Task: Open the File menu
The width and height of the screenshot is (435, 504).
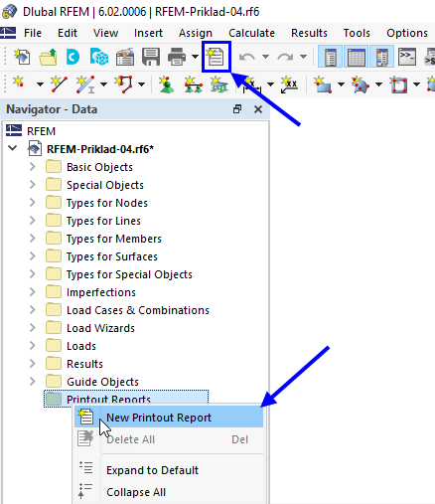Action: tap(33, 33)
